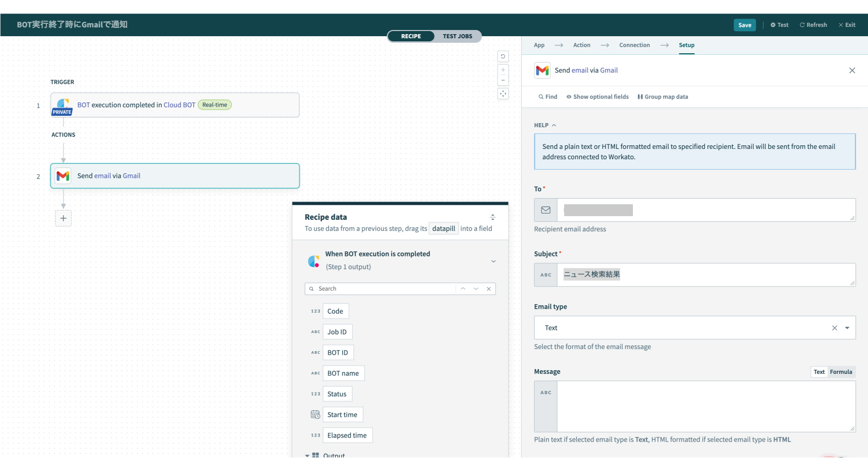This screenshot has width=868, height=468.
Task: Clear the datapill search
Action: point(489,289)
